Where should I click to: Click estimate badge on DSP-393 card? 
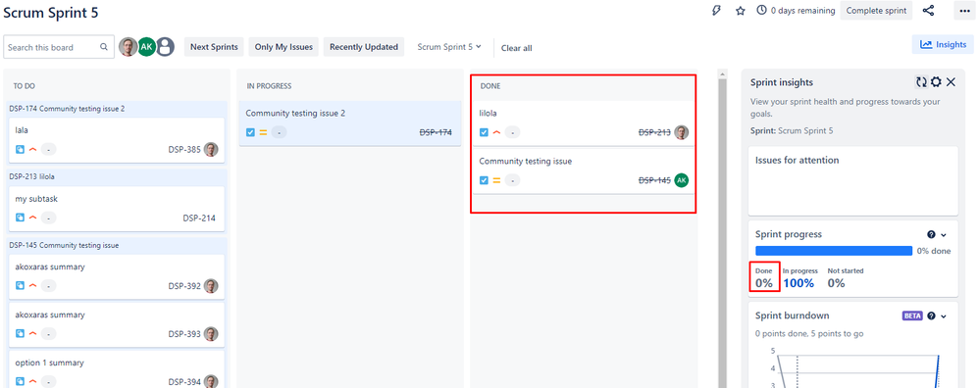click(x=48, y=334)
